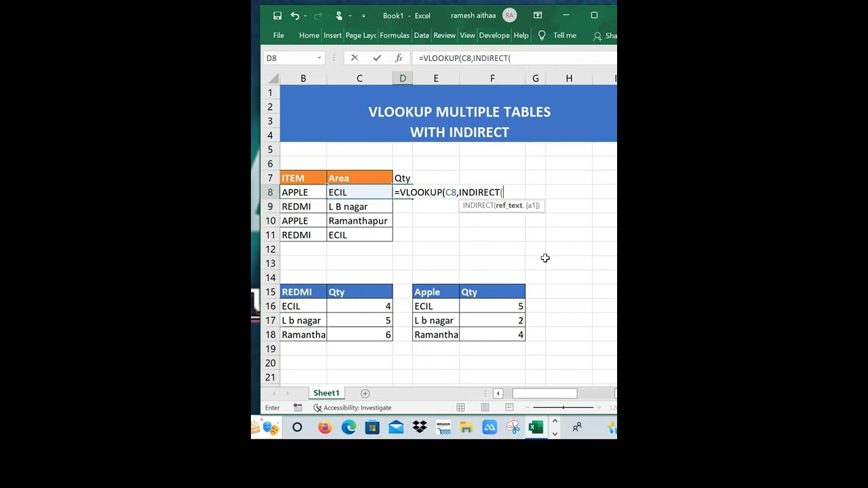The height and width of the screenshot is (488, 868).
Task: Launch Microsoft Edge from the taskbar
Action: 349,427
